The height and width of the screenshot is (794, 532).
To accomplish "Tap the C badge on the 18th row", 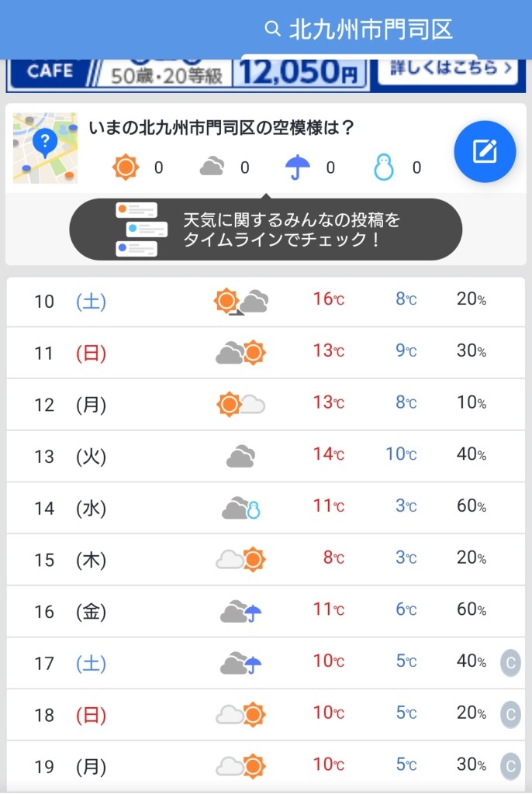I will [x=511, y=714].
